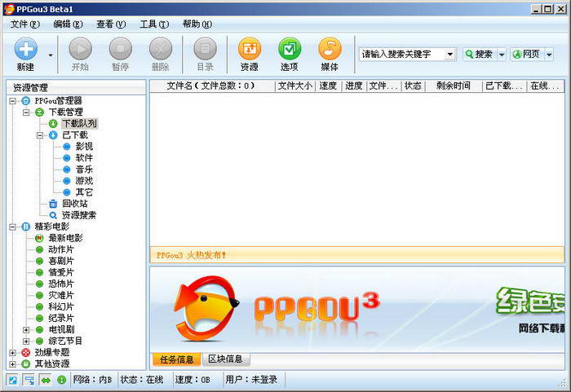Viewport: 571px width, 392px height.
Task: Click the 最新电影 icon in the tree
Action: point(39,238)
